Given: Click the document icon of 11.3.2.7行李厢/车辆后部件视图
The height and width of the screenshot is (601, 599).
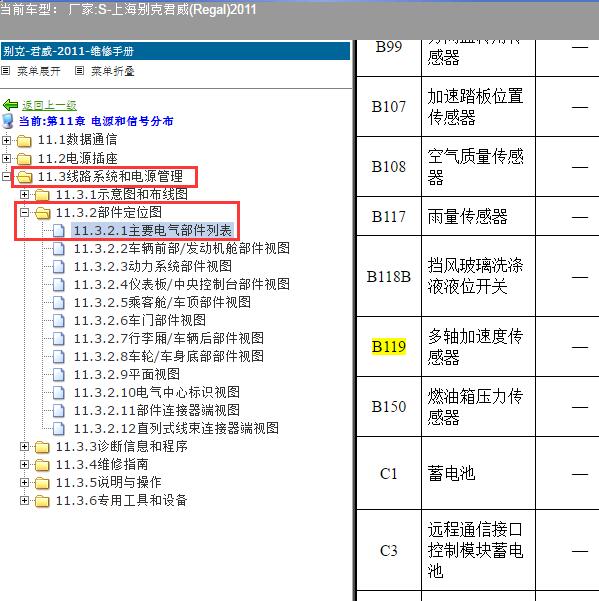Looking at the screenshot, I should point(59,338).
